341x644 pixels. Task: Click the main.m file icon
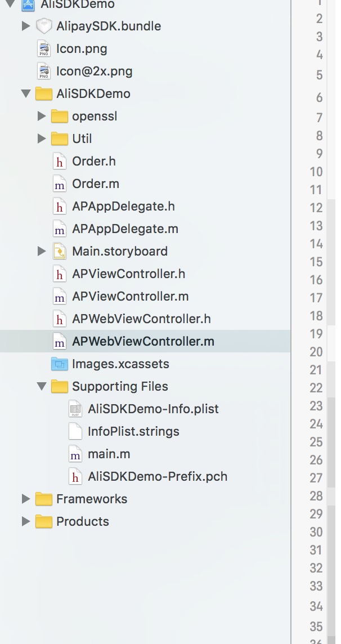pyautogui.click(x=75, y=454)
